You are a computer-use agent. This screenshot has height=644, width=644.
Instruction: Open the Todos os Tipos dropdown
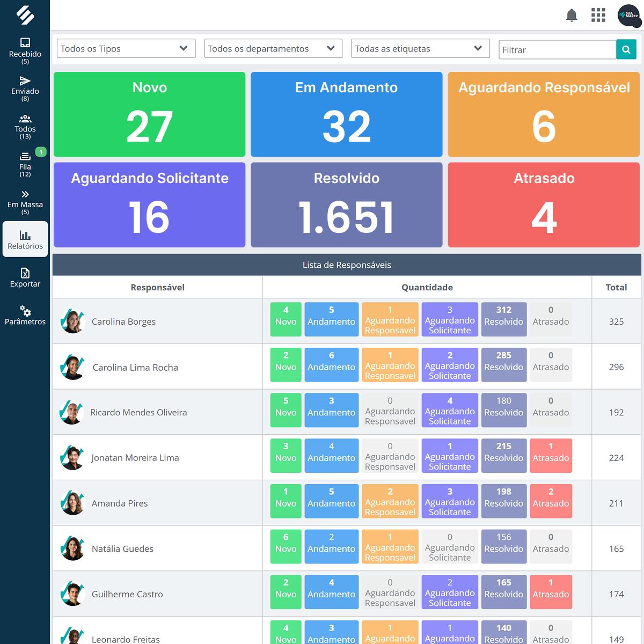click(126, 48)
